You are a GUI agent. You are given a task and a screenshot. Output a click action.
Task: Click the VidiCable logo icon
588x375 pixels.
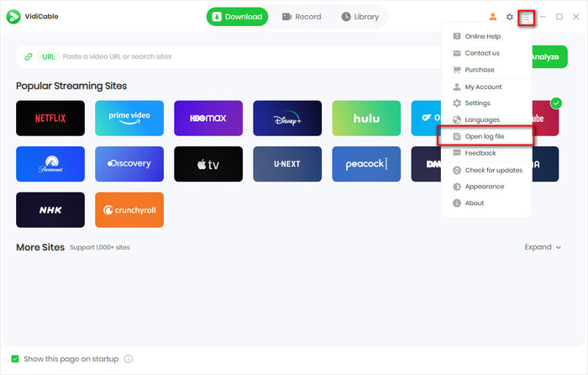(x=13, y=17)
